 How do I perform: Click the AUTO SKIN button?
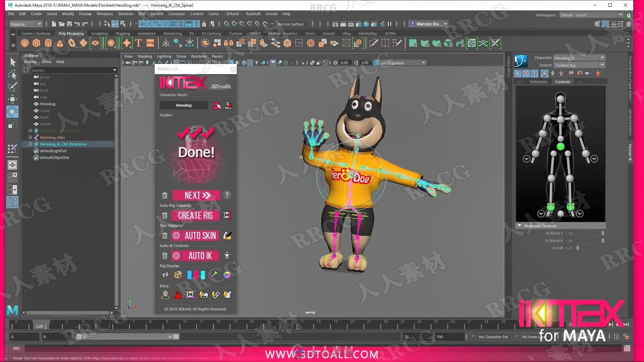[x=200, y=236]
